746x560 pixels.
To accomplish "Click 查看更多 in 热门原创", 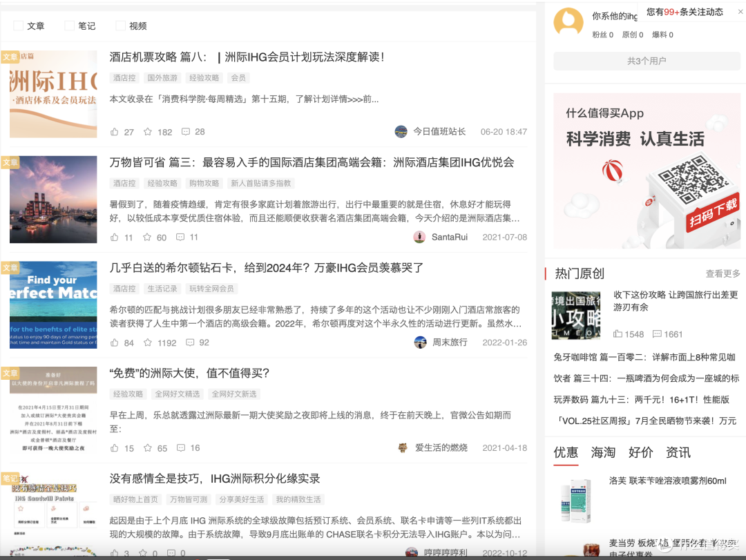I will pos(723,273).
